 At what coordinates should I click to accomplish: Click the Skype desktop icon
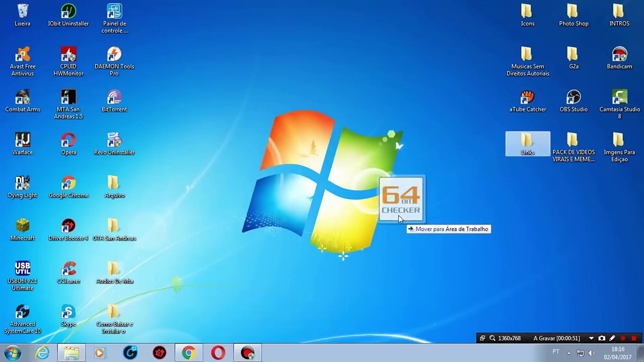pyautogui.click(x=68, y=316)
